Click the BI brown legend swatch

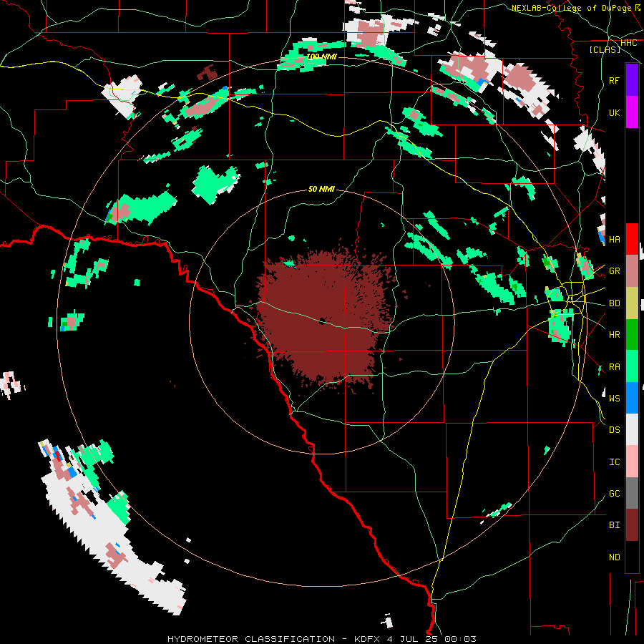point(632,525)
